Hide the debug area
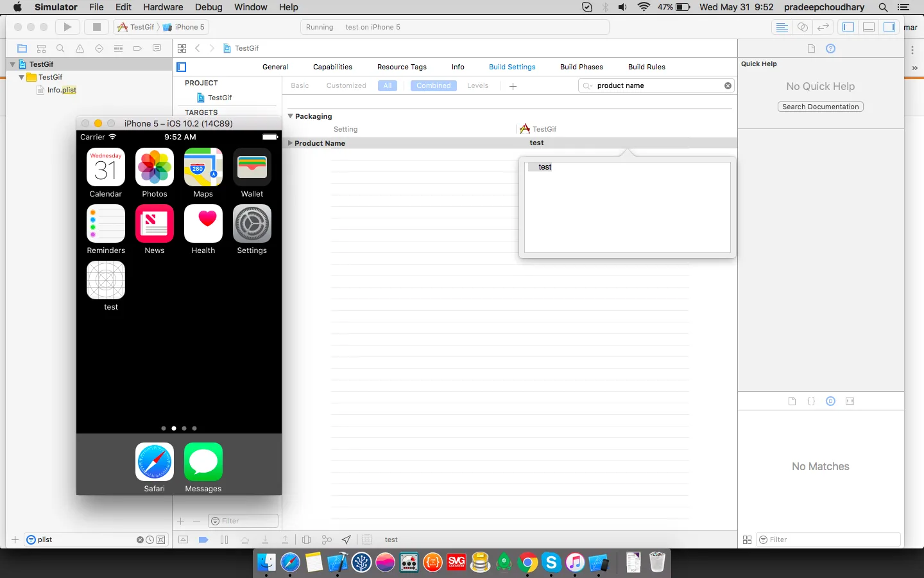Viewport: 924px width, 578px height. [183, 540]
